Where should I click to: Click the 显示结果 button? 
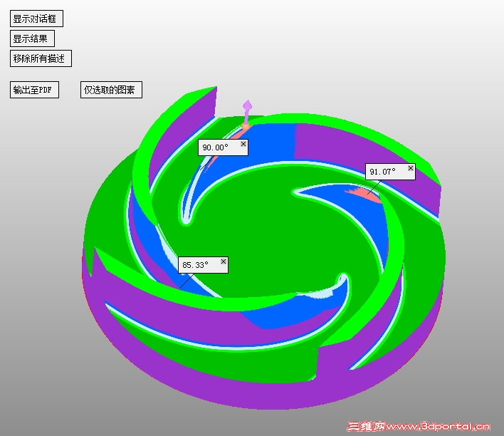tap(32, 38)
